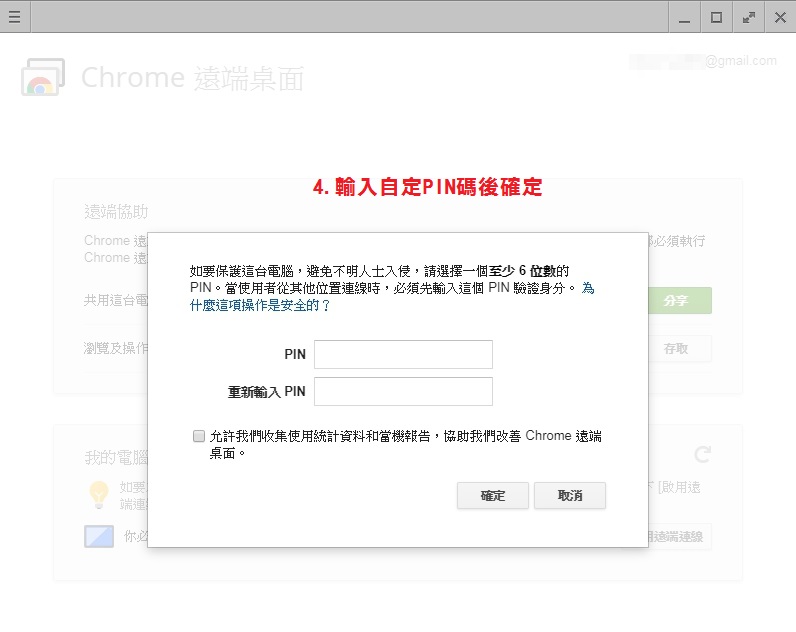Image resolution: width=796 pixels, height=632 pixels.
Task: Click the refresh icon in 我的電腦 section
Action: [703, 454]
